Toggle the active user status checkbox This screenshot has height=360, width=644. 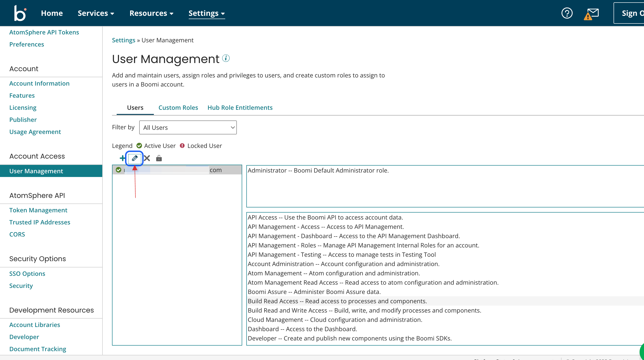tap(118, 170)
